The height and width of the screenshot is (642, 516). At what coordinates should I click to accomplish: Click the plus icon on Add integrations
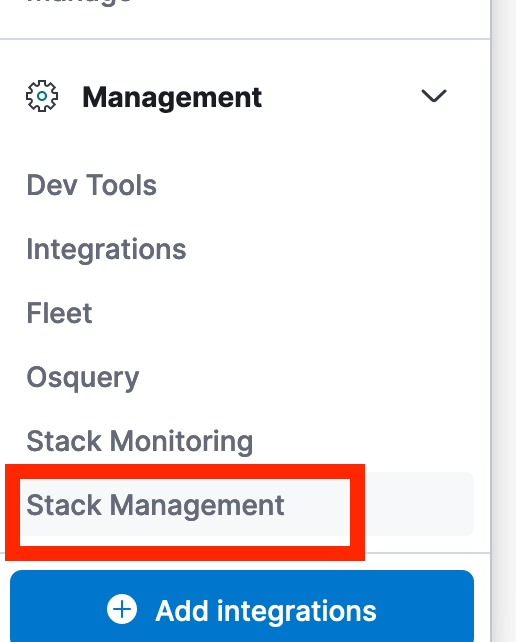(122, 609)
